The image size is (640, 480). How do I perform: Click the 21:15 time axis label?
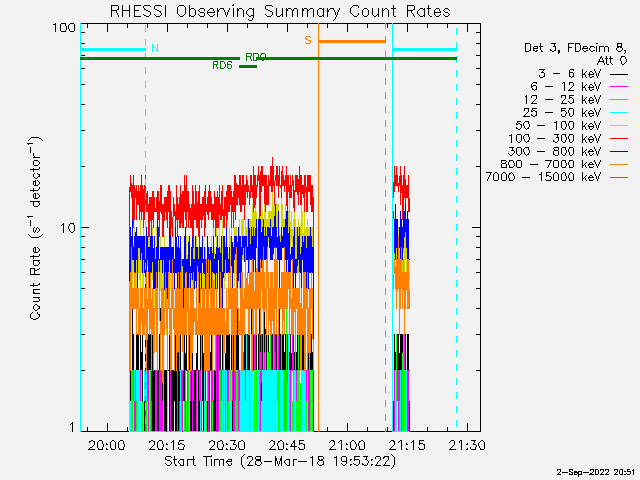pyautogui.click(x=407, y=444)
